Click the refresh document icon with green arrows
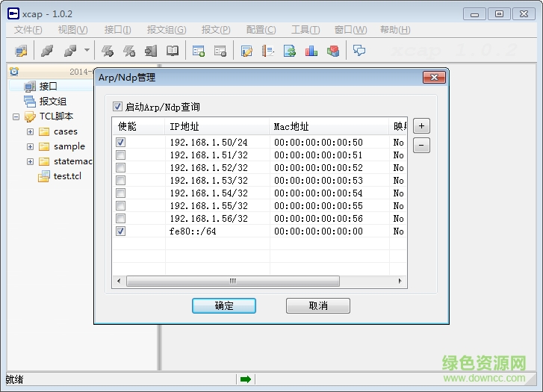This screenshot has width=543, height=392. 290,51
